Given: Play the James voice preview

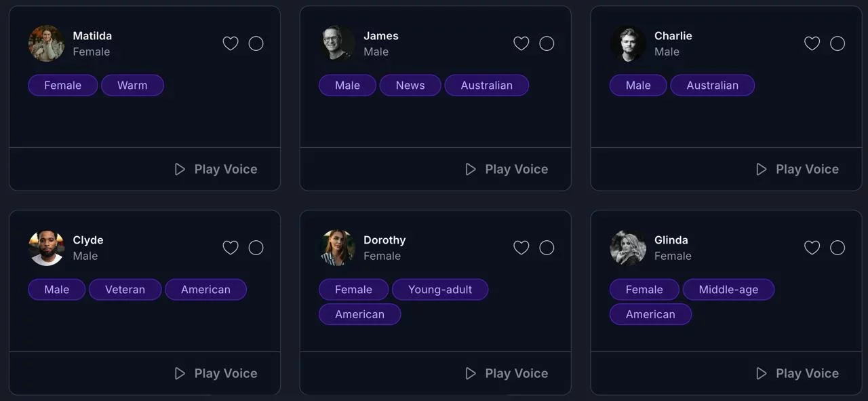Looking at the screenshot, I should pyautogui.click(x=507, y=169).
